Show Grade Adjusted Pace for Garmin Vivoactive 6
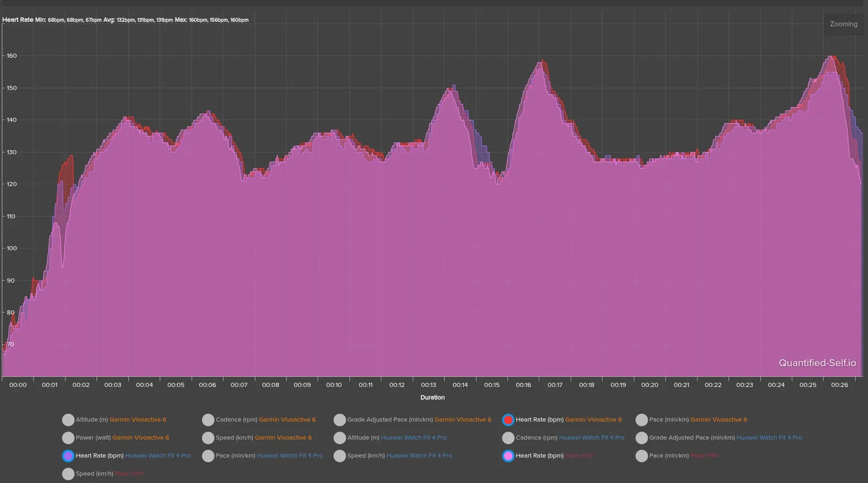This screenshot has height=483, width=868. pyautogui.click(x=340, y=420)
